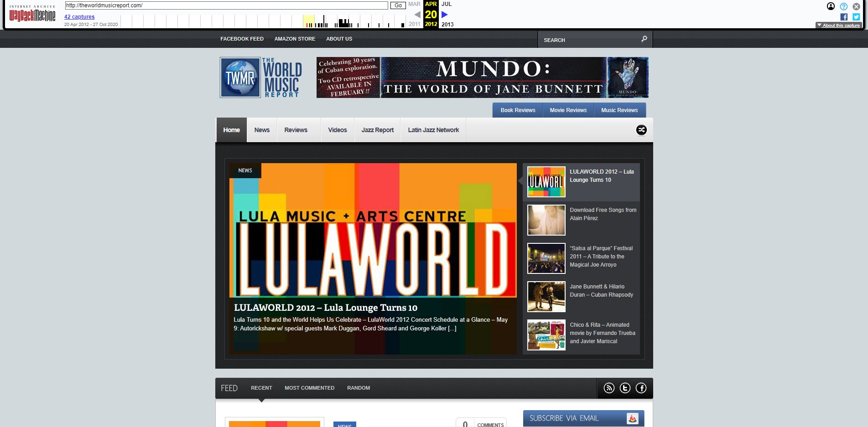Open the Latin Jazz Network menu
This screenshot has width=868, height=427.
point(433,130)
